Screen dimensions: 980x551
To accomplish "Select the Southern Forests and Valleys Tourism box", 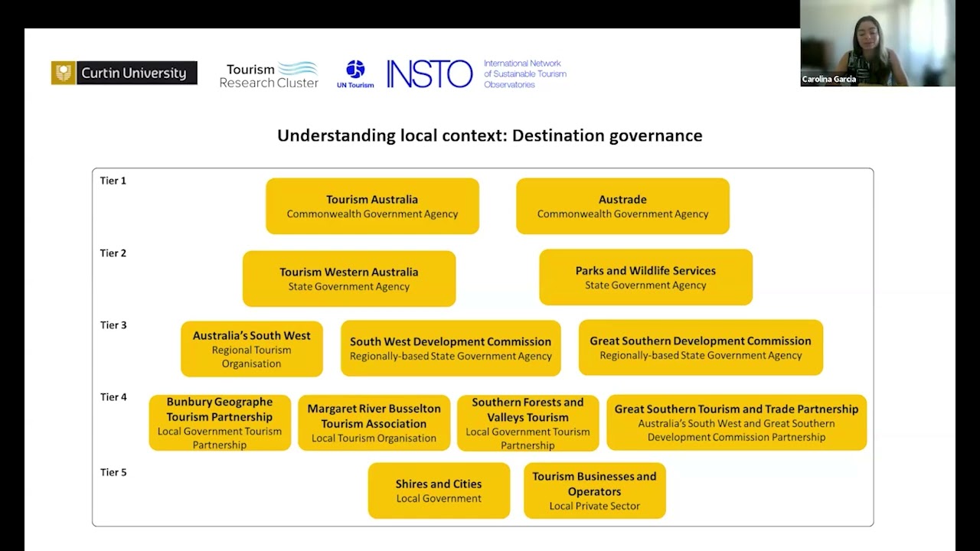I will [528, 423].
